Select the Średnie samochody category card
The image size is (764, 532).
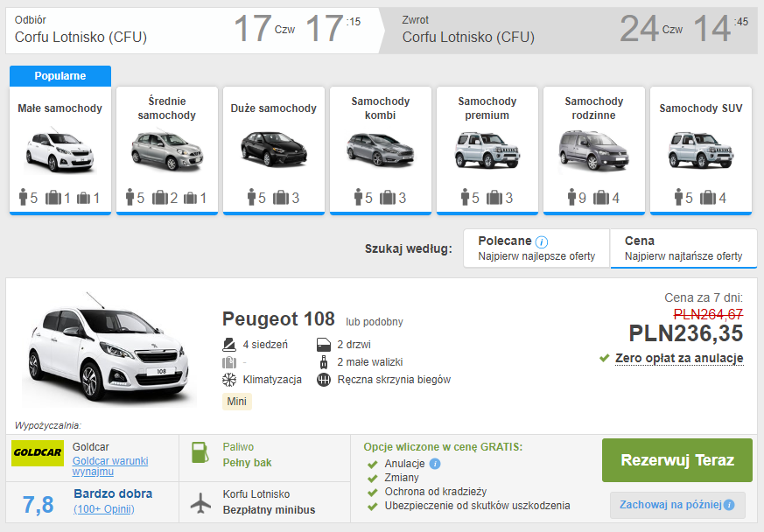point(166,150)
